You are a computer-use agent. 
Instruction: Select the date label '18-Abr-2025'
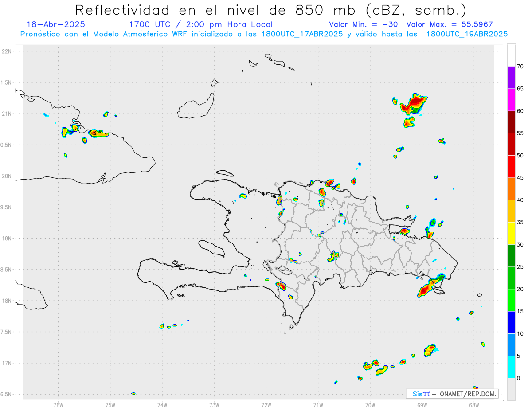click(x=56, y=24)
